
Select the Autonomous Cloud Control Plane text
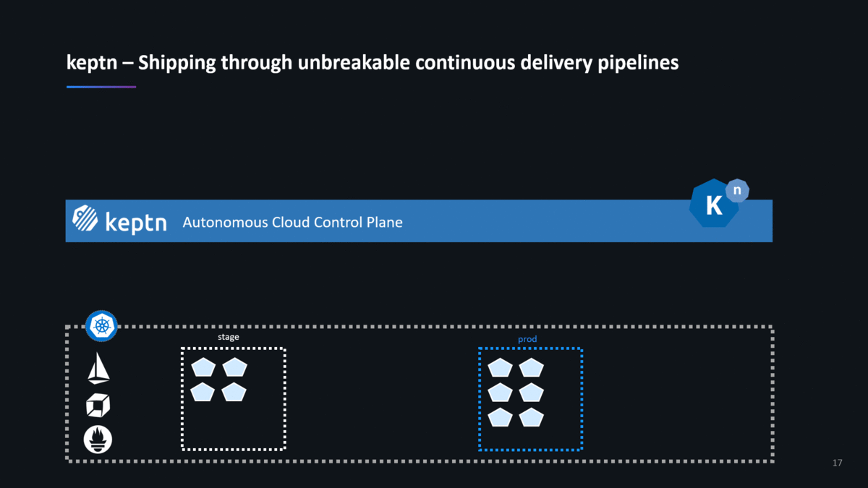[292, 222]
